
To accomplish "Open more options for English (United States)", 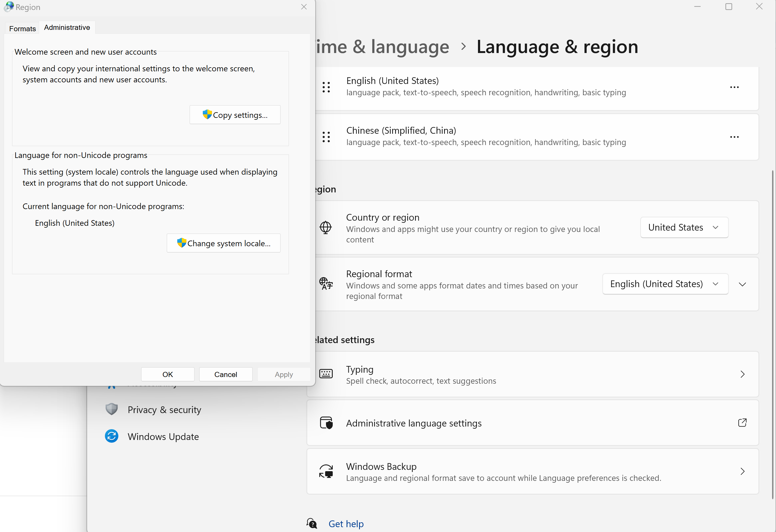I will (734, 87).
